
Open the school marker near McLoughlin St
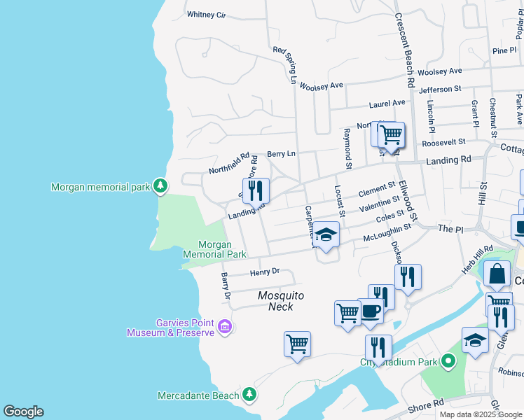tap(326, 234)
